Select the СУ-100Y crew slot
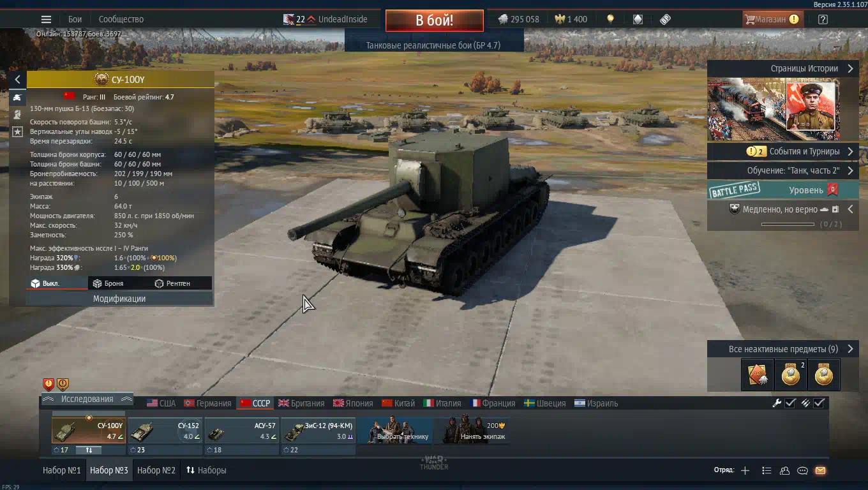Image resolution: width=868 pixels, height=490 pixels. (x=89, y=430)
